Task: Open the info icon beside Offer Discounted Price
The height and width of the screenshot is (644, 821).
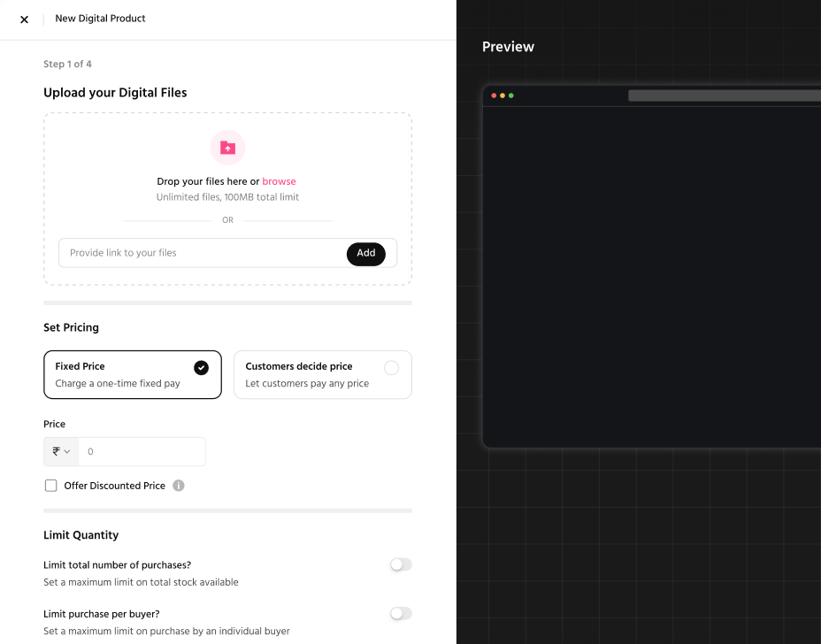Action: (x=179, y=486)
